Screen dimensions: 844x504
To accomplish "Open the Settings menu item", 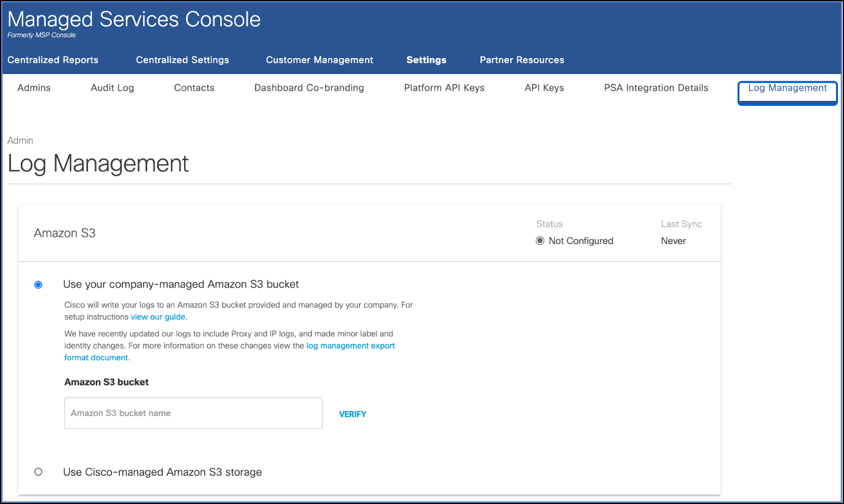I will coord(426,60).
